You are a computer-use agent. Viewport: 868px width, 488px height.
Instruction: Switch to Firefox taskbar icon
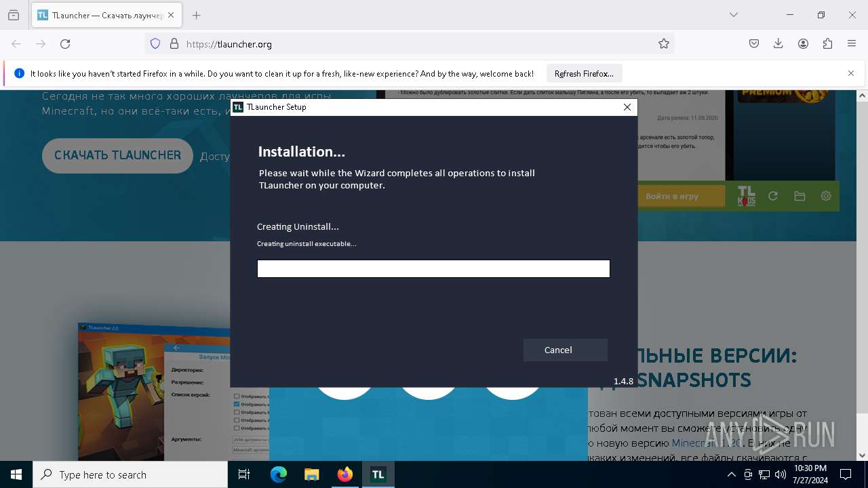click(345, 474)
